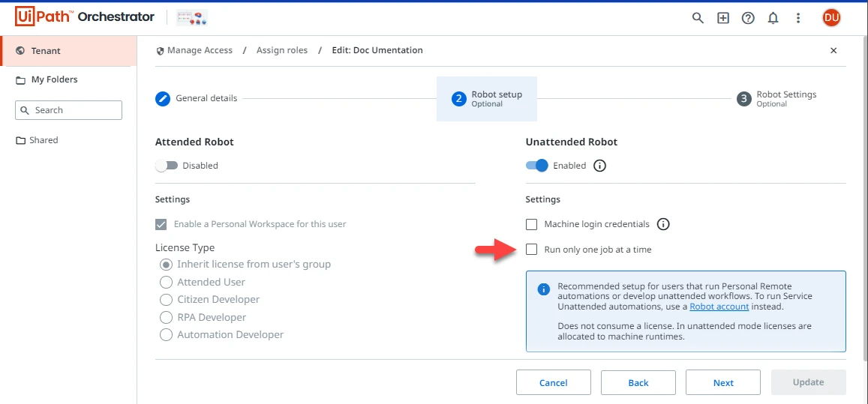Click the Attended Robot heading

[x=194, y=142]
